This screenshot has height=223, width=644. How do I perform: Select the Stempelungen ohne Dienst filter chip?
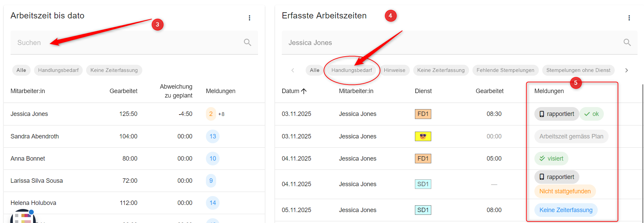coord(578,70)
